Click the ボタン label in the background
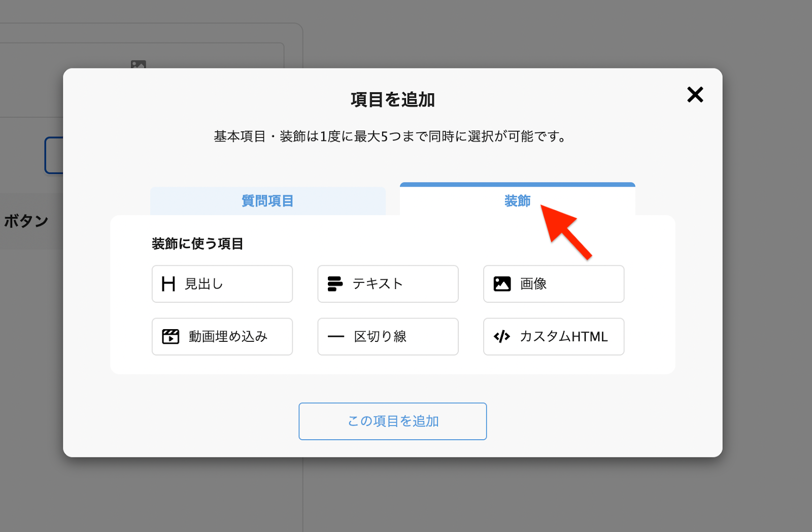Viewport: 812px width, 532px height. click(26, 221)
